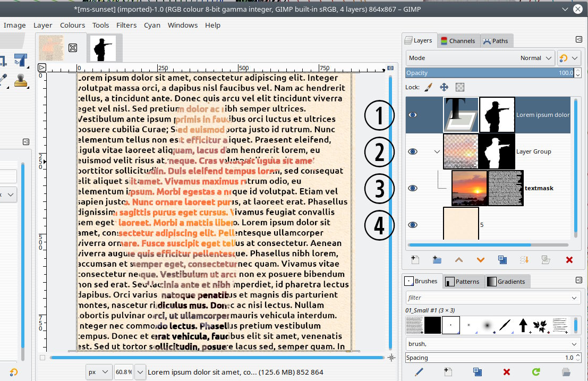588x381 pixels.
Task: Duplicate the selected layer
Action: (x=502, y=259)
